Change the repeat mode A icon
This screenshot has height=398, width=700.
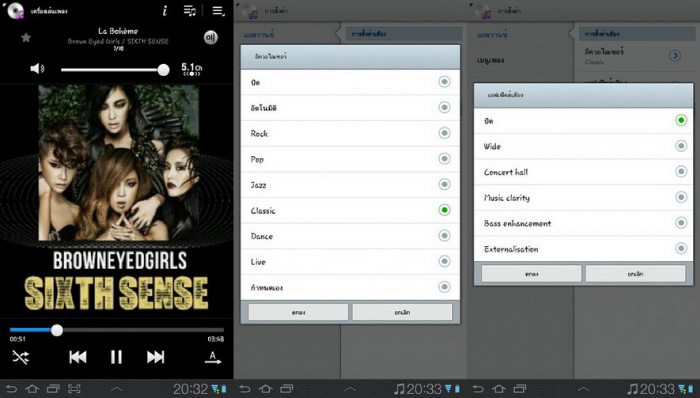(212, 358)
